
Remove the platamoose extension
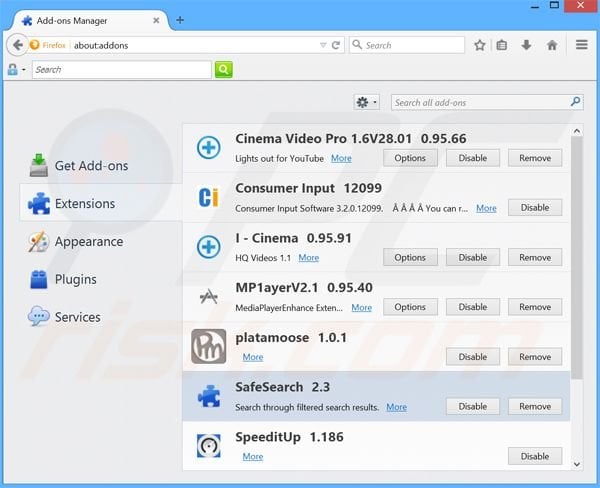(535, 357)
